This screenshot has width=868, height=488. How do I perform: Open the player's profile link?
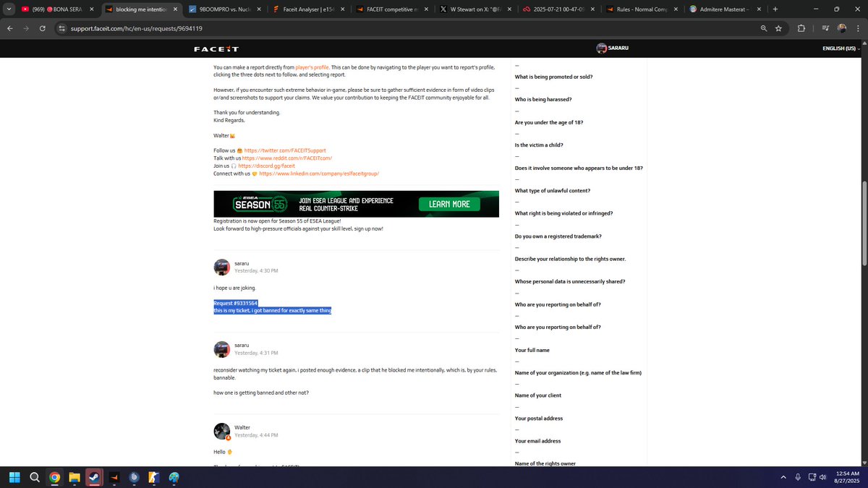coord(312,67)
